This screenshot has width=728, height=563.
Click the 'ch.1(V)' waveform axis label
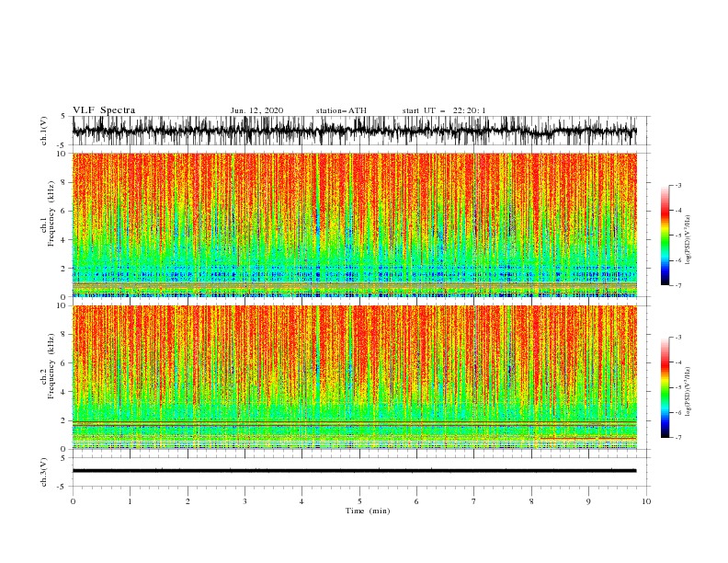click(44, 131)
